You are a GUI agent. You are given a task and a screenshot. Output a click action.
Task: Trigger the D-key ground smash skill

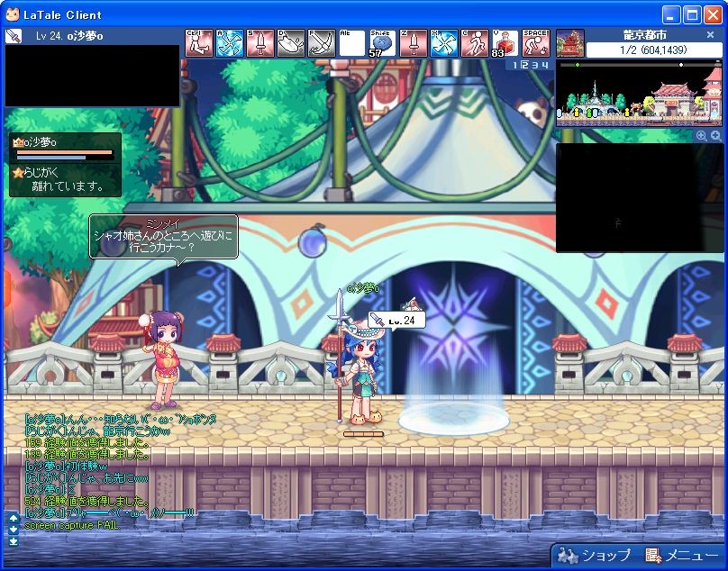click(291, 43)
